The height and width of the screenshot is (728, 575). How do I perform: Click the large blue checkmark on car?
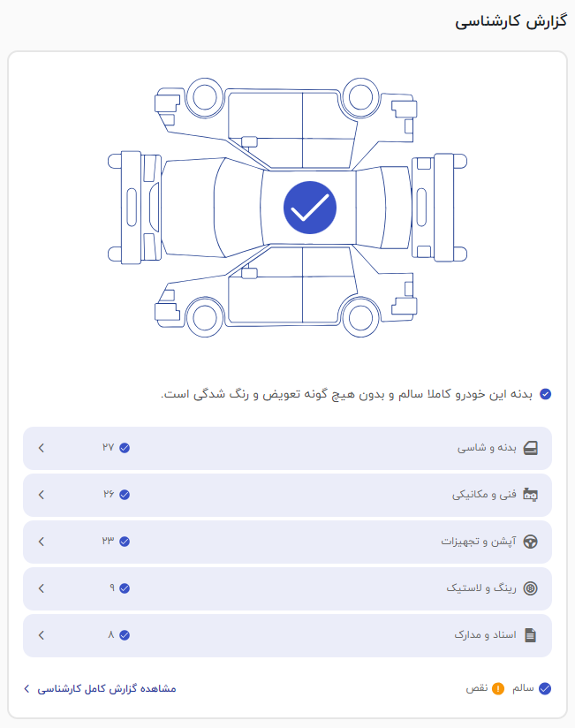click(309, 208)
